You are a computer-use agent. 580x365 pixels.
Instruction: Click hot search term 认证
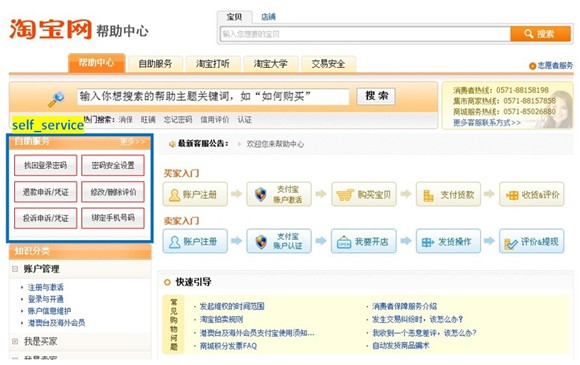tap(245, 119)
